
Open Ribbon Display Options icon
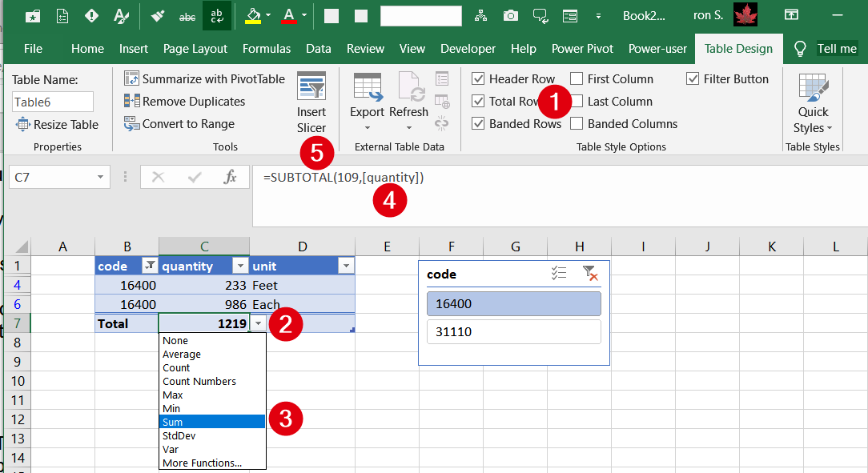pos(792,15)
